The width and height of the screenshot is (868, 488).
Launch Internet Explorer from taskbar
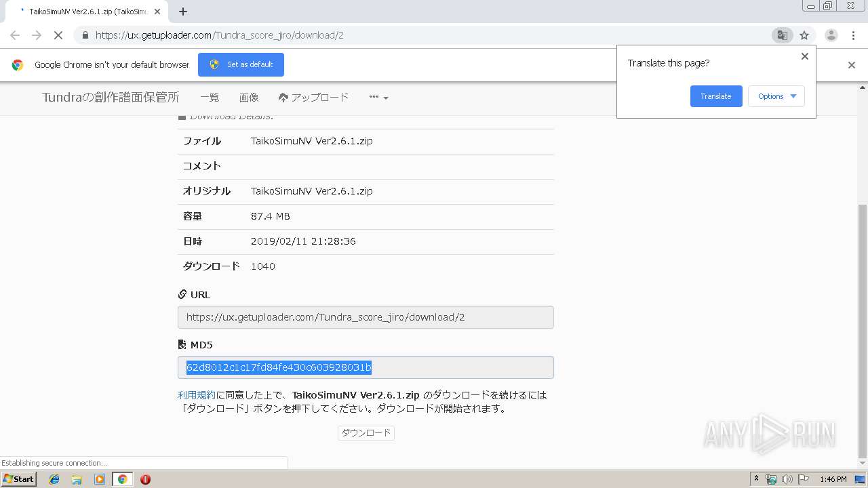(54, 479)
